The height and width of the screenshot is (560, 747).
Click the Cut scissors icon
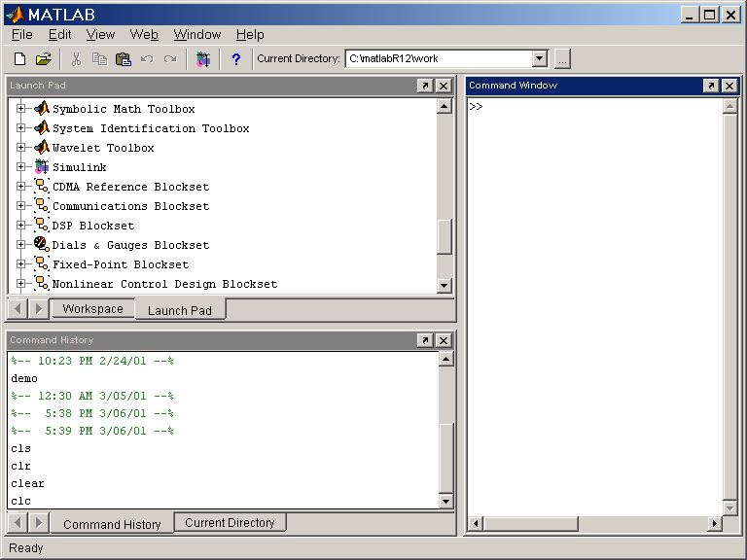(76, 59)
